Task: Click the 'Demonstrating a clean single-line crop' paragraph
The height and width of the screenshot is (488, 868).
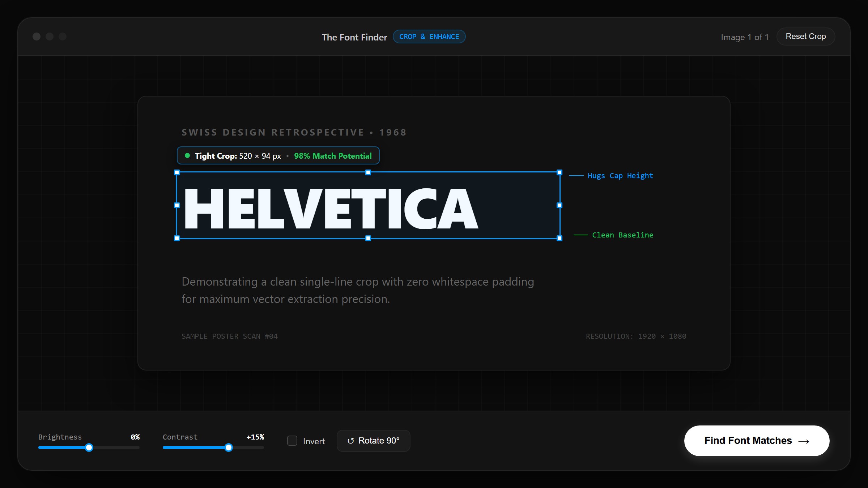Action: click(358, 290)
